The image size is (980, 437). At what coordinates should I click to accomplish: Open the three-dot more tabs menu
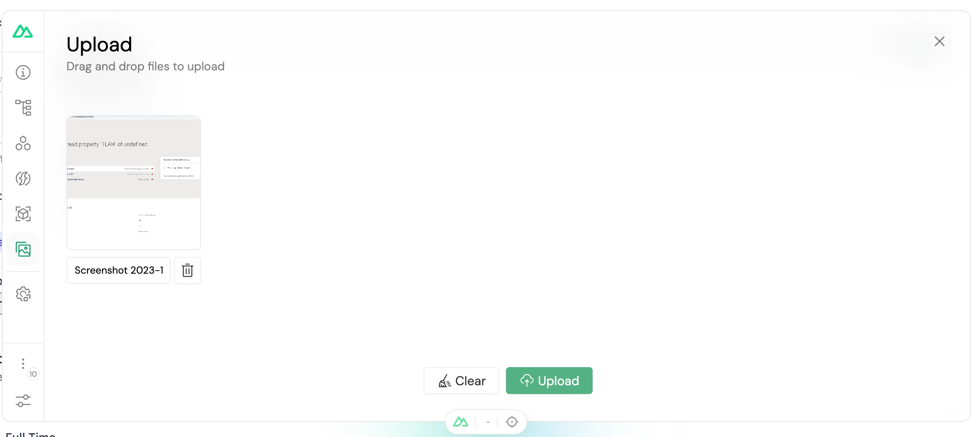coord(23,364)
